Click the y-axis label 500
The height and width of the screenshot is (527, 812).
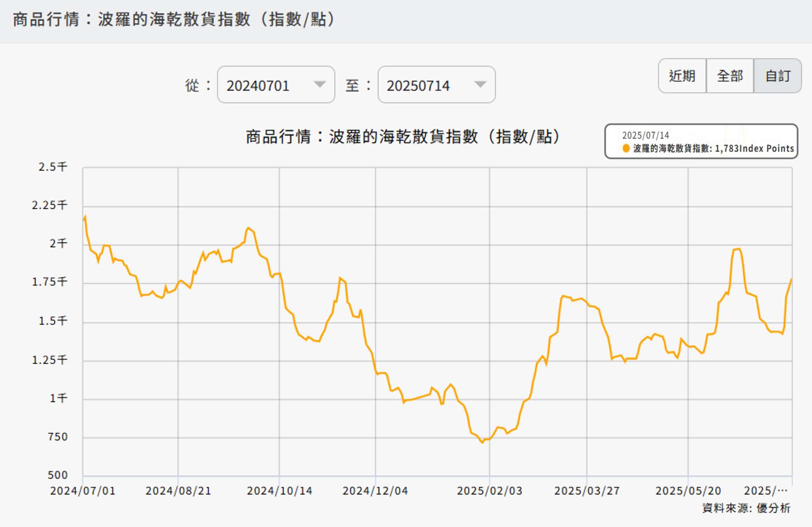click(58, 475)
